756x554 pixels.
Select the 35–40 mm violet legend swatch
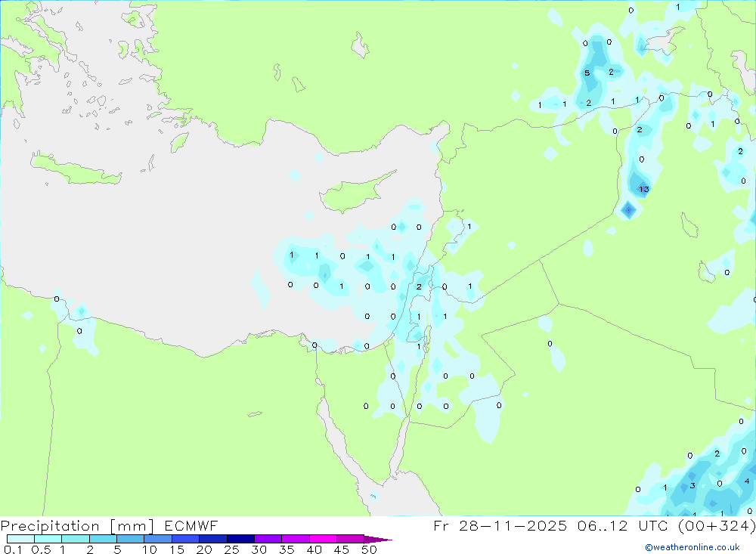point(296,539)
